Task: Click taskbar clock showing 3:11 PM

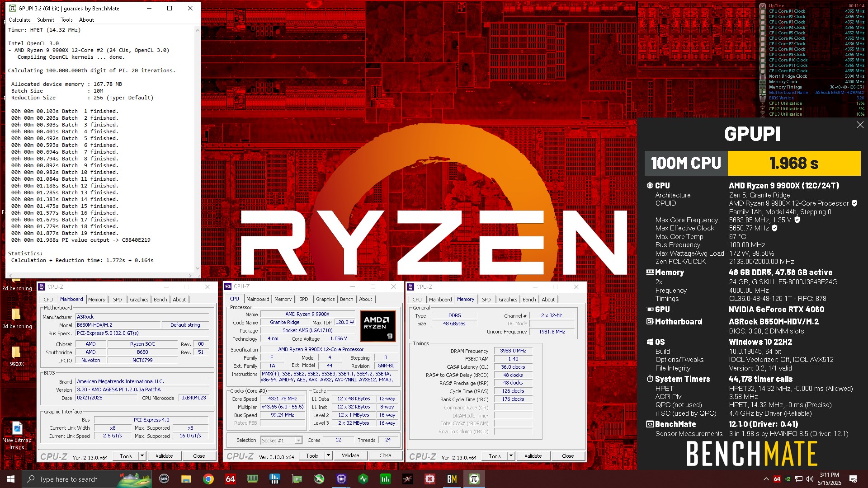Action: 830,479
